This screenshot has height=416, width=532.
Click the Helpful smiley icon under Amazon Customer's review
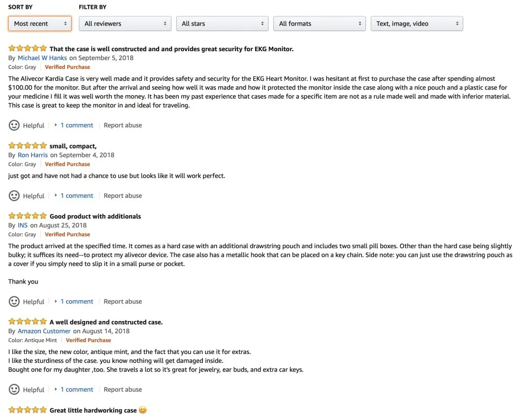click(14, 389)
